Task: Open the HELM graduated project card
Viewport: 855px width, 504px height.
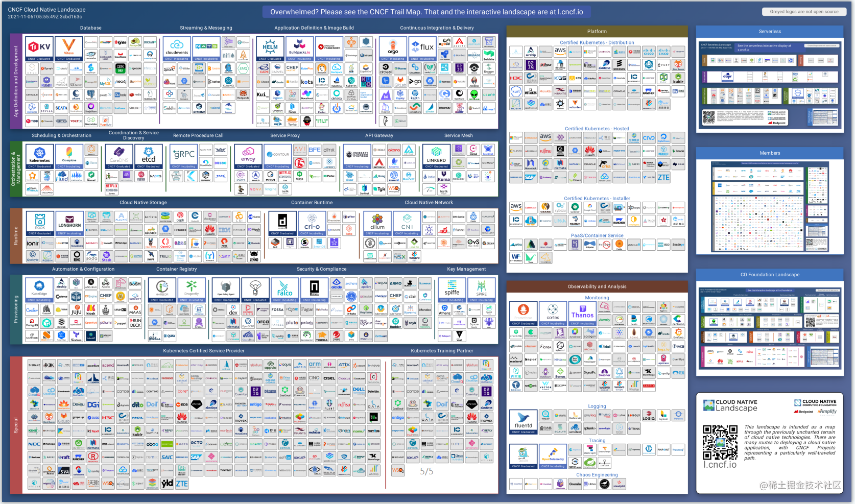Action: click(270, 49)
